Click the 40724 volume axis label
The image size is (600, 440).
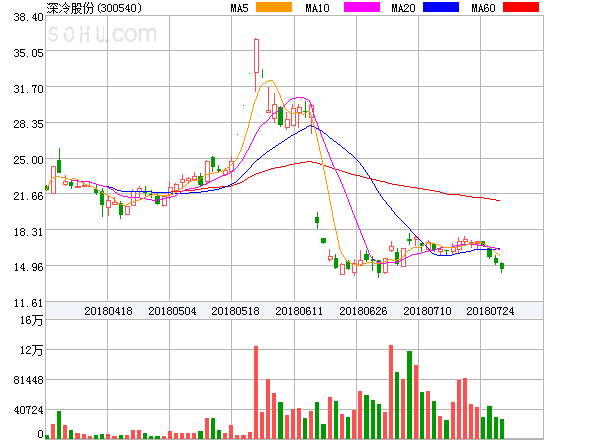click(x=28, y=410)
